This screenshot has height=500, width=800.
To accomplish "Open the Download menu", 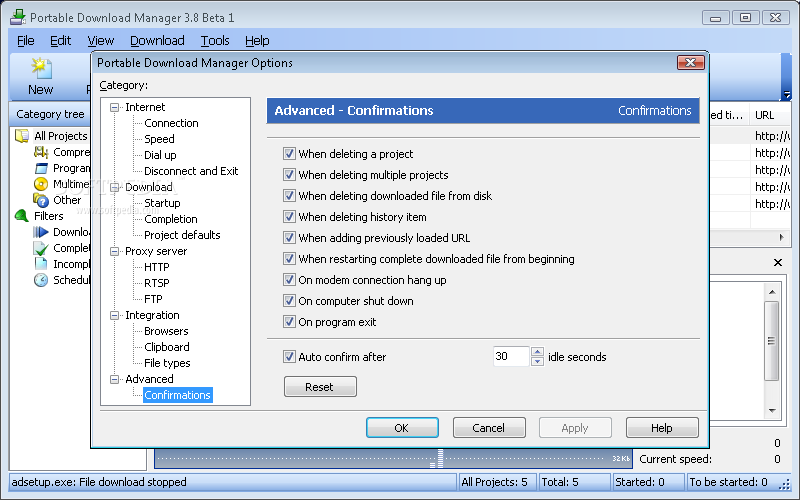I will [x=157, y=40].
